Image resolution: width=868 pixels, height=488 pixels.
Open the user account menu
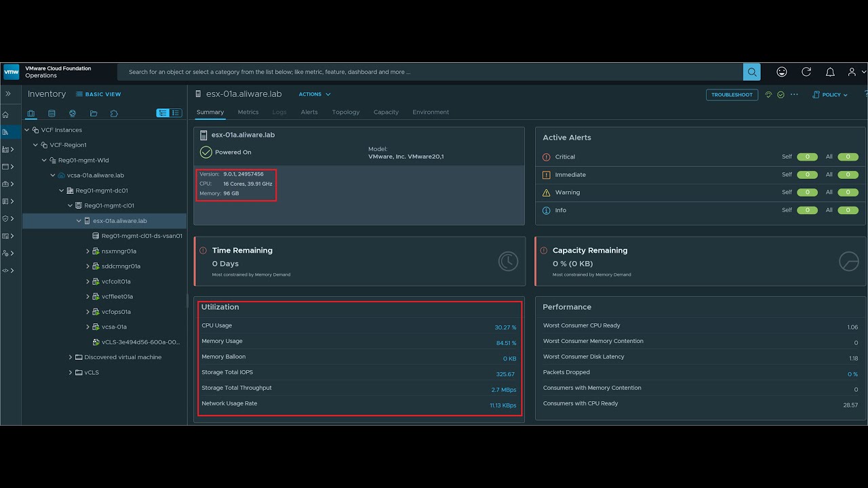click(856, 72)
